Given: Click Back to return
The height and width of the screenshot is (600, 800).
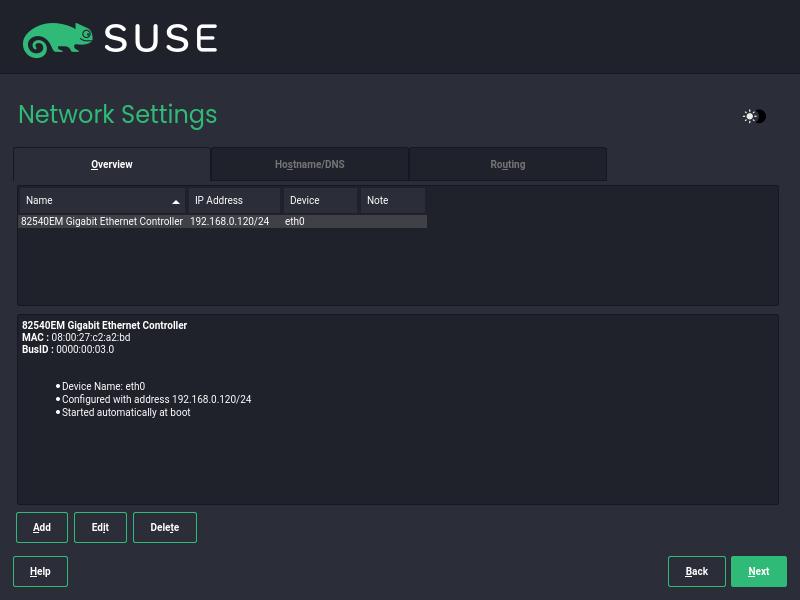Looking at the screenshot, I should coord(696,571).
